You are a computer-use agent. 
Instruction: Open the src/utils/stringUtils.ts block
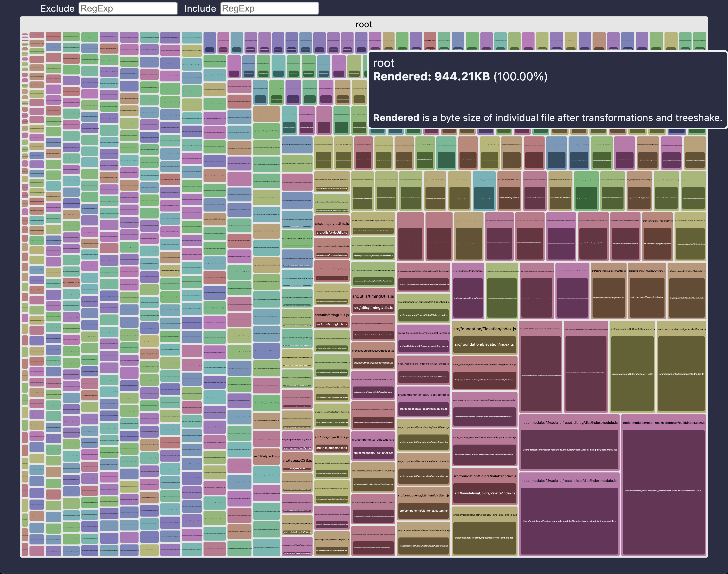(332, 324)
